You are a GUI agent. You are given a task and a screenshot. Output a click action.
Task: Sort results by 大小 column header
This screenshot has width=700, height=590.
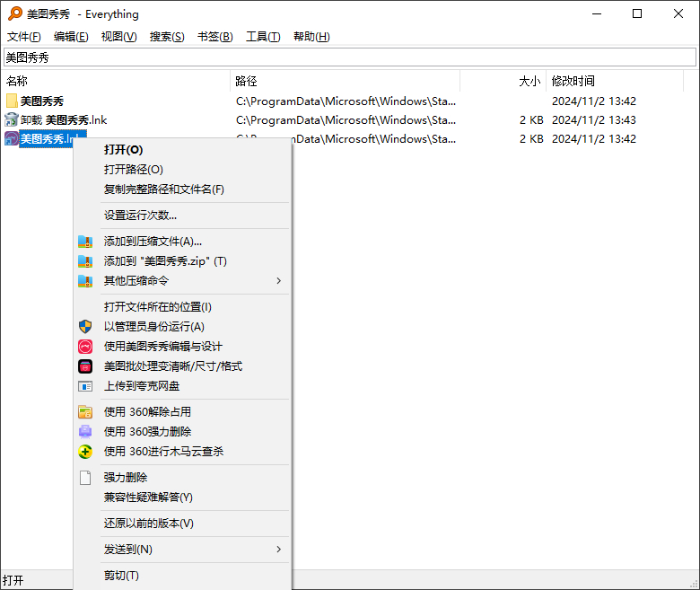tap(529, 82)
